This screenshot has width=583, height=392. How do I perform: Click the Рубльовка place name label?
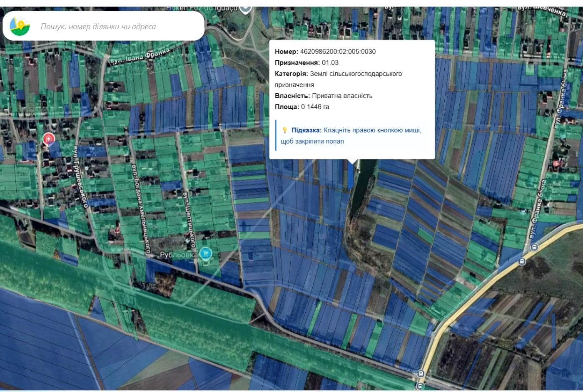179,254
